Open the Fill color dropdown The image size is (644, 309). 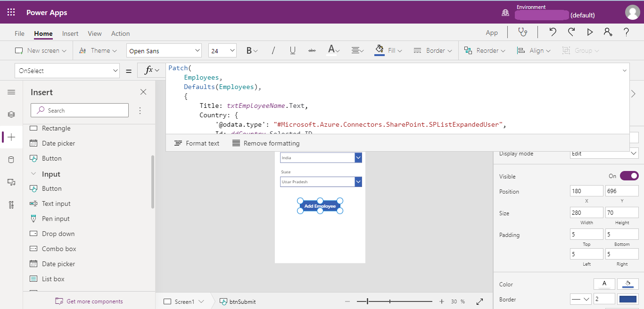tap(388, 50)
